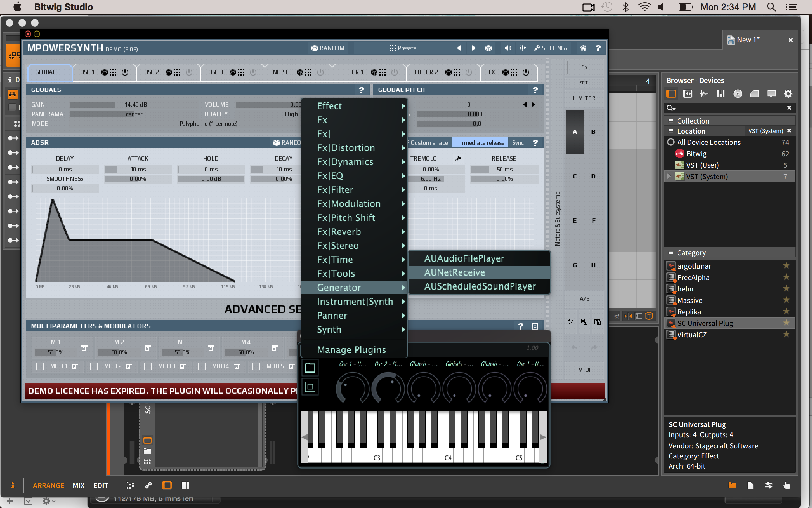Open the Apple menu
Image resolution: width=812 pixels, height=508 pixels.
17,7
